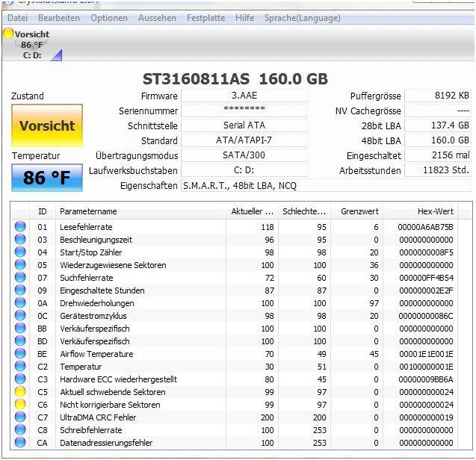Click hex value 00000A6AB75B
This screenshot has height=460, width=476.
tap(425, 227)
